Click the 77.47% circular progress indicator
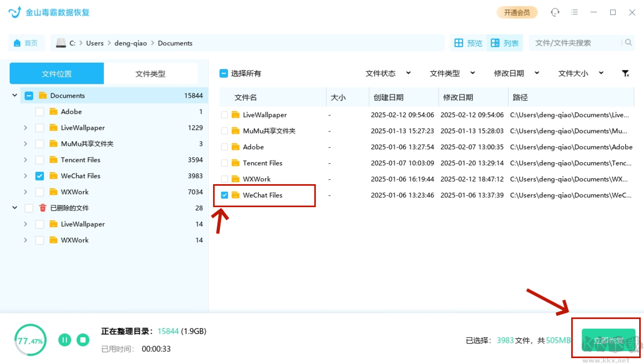The image size is (644, 364). [30, 340]
